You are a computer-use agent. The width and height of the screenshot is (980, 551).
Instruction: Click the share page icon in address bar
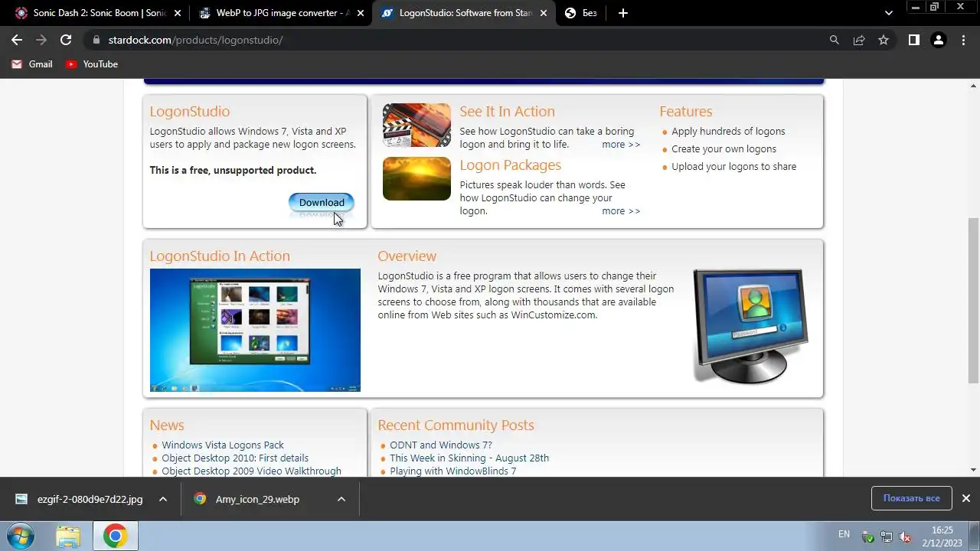pyautogui.click(x=859, y=40)
